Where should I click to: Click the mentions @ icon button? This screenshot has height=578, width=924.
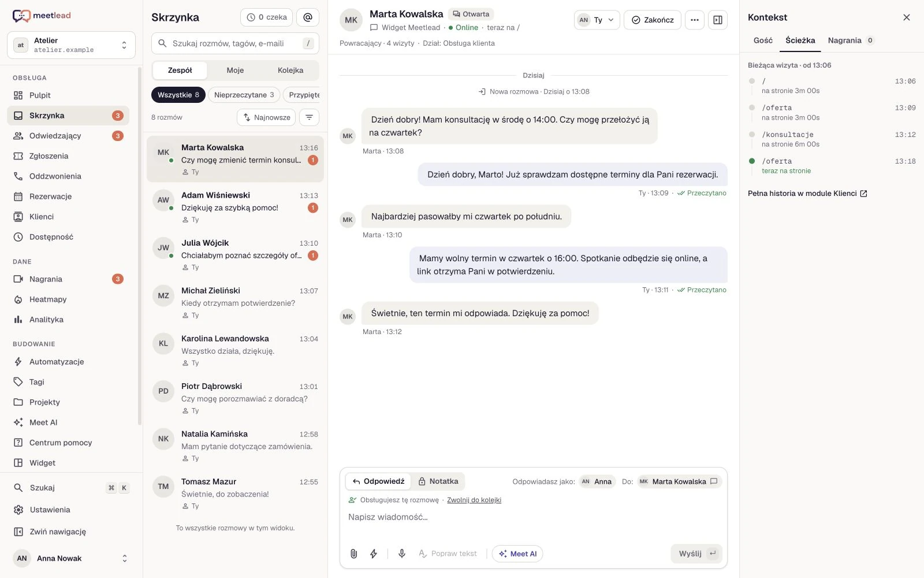[308, 17]
